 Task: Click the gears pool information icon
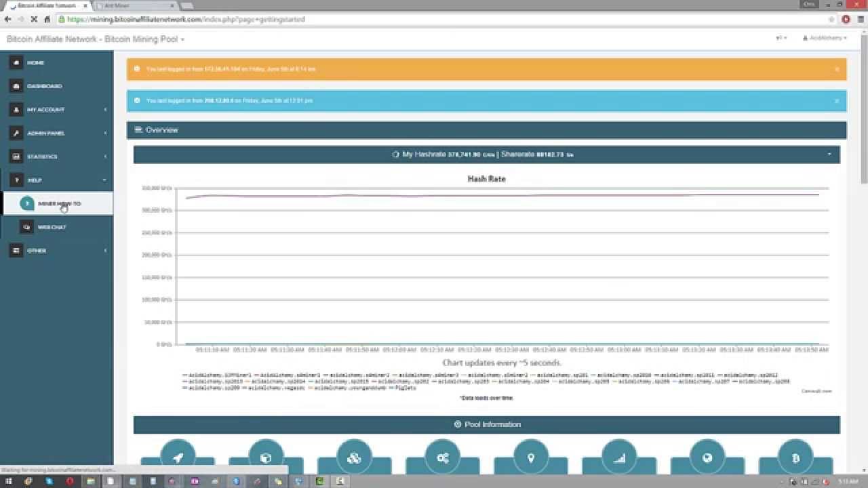443,457
